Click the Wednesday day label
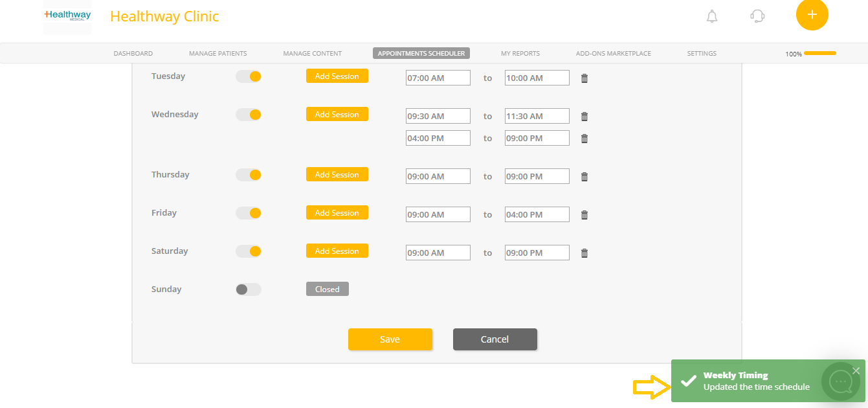 pos(175,115)
